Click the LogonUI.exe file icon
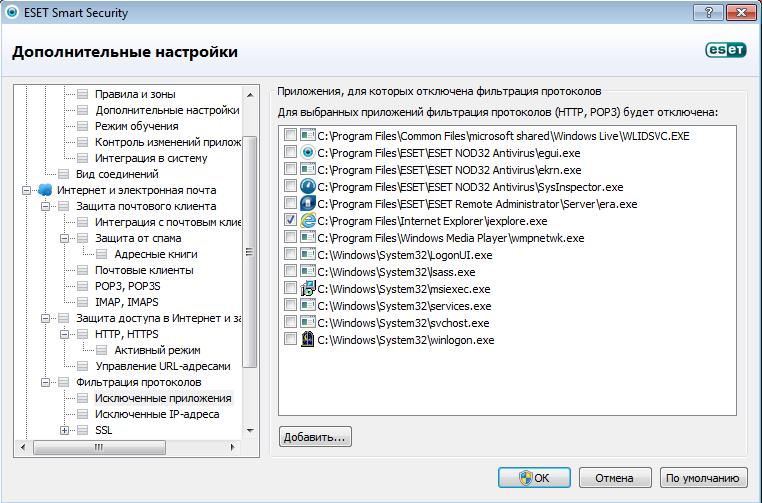Viewport: 762px width, 503px height. coord(308,255)
